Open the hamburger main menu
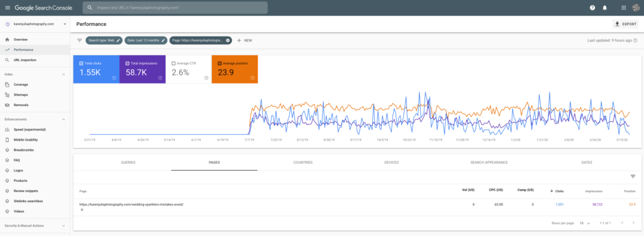The width and height of the screenshot is (644, 236). click(8, 8)
